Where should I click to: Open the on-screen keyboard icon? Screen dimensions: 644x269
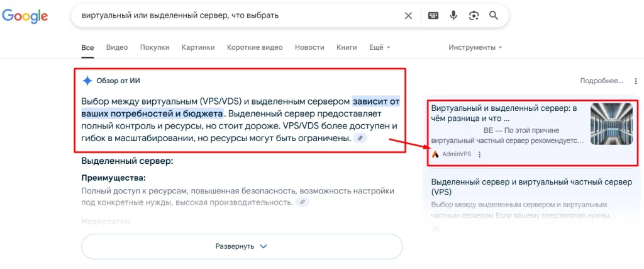click(433, 16)
